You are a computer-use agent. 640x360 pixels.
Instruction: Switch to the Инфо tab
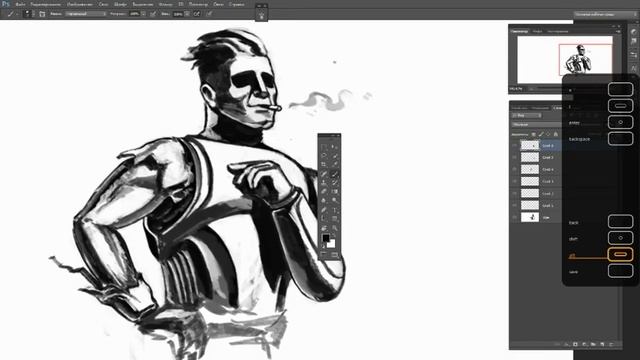[x=538, y=31]
